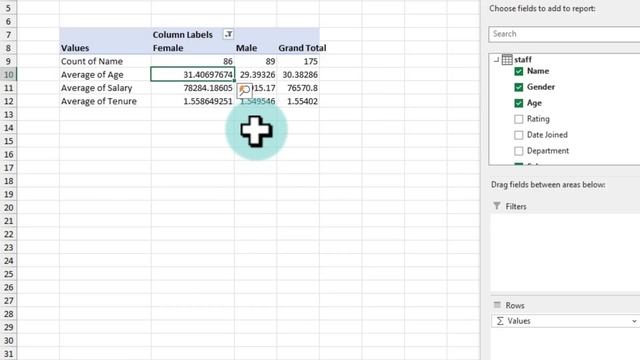Click the Rows area icon
640x360 pixels.
[x=497, y=305]
